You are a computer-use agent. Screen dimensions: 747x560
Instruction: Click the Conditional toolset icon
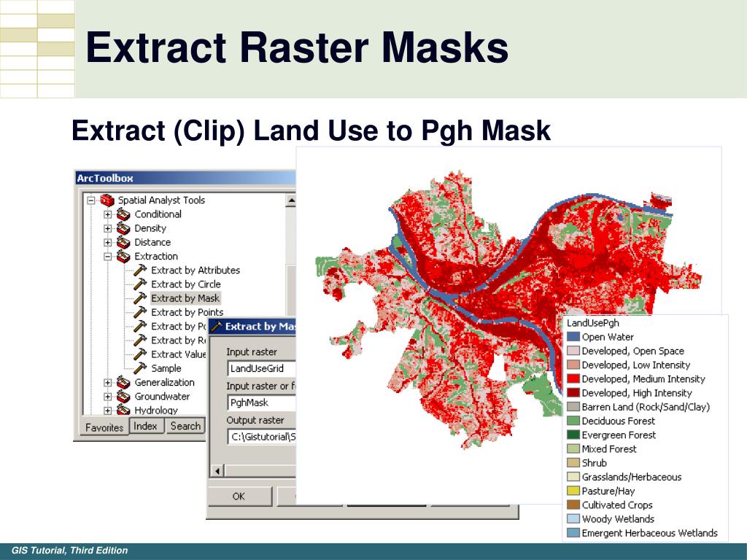pos(123,214)
